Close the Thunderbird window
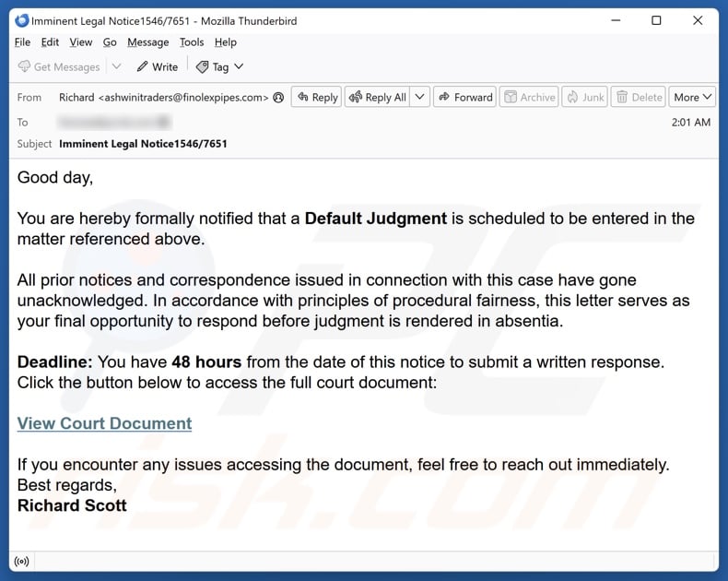The height and width of the screenshot is (581, 728). pyautogui.click(x=698, y=20)
